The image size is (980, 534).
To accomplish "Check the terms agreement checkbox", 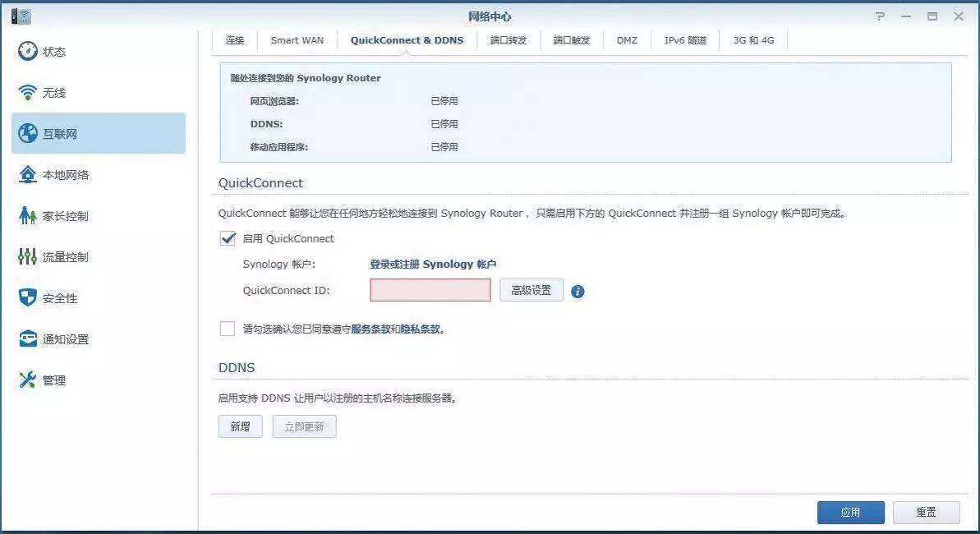I will coord(228,329).
